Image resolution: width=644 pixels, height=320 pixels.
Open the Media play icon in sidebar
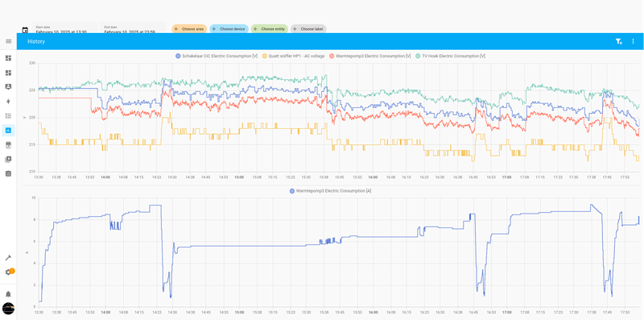point(8,159)
